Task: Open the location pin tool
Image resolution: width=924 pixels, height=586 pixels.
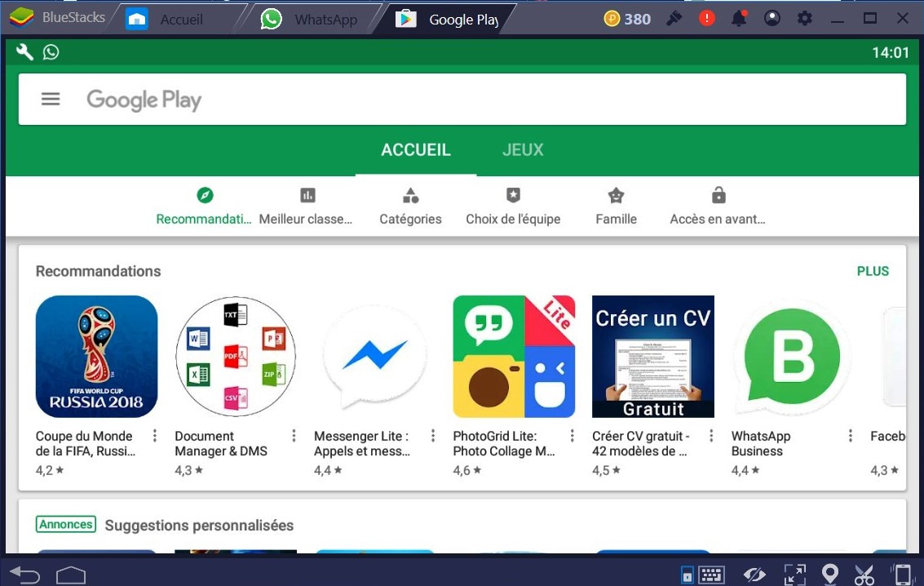Action: [x=829, y=575]
